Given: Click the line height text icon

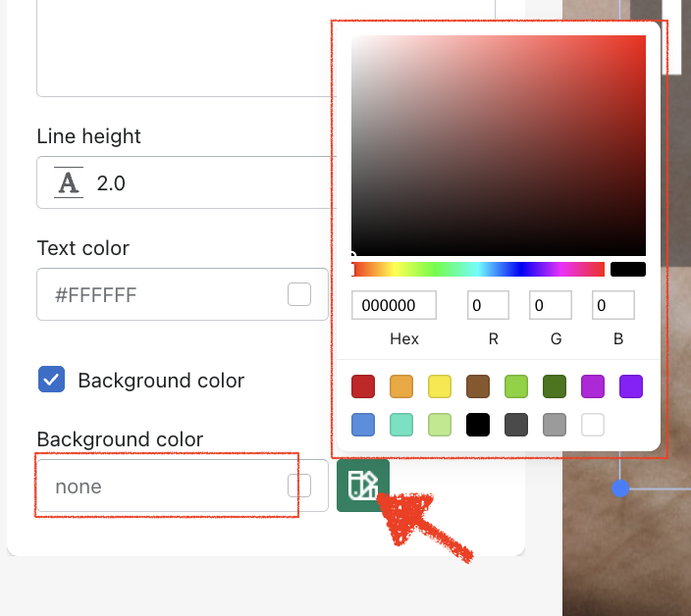Looking at the screenshot, I should tap(69, 182).
